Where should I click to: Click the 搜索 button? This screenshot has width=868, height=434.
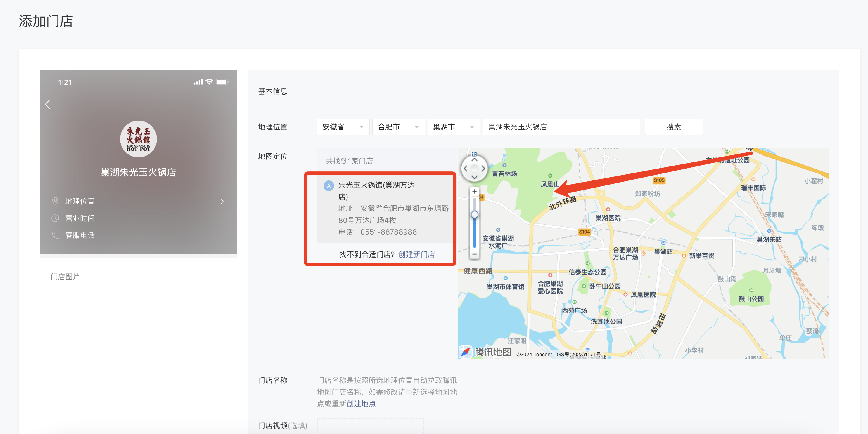(x=674, y=127)
